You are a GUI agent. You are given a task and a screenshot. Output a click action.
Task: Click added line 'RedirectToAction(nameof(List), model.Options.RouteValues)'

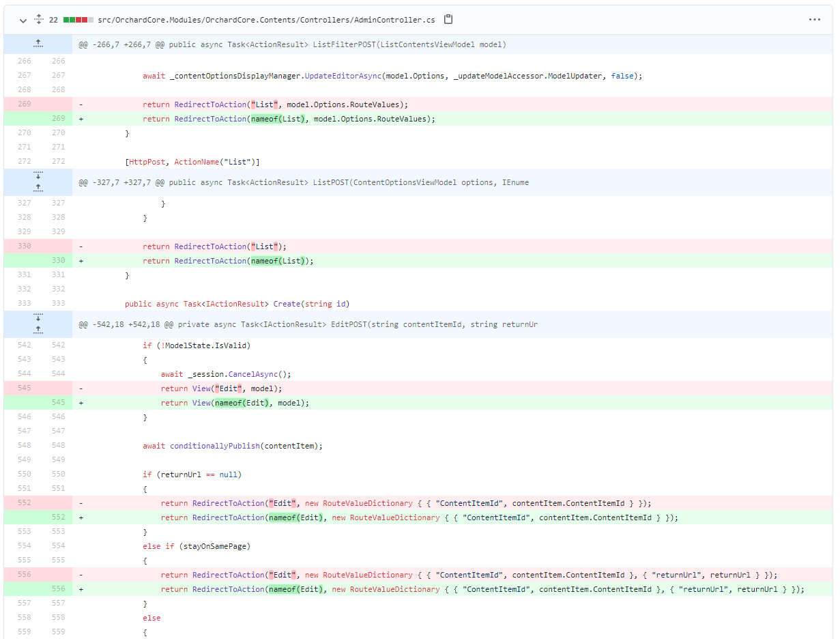[x=289, y=119]
